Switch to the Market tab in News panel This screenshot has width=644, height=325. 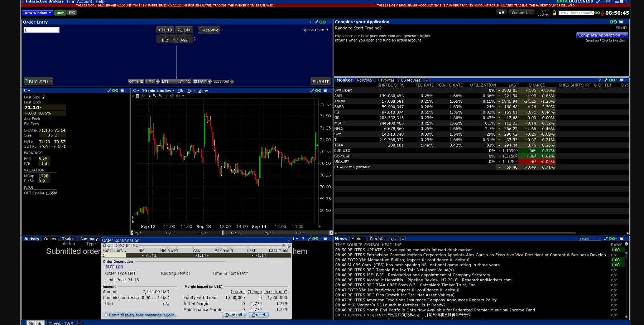click(357, 239)
